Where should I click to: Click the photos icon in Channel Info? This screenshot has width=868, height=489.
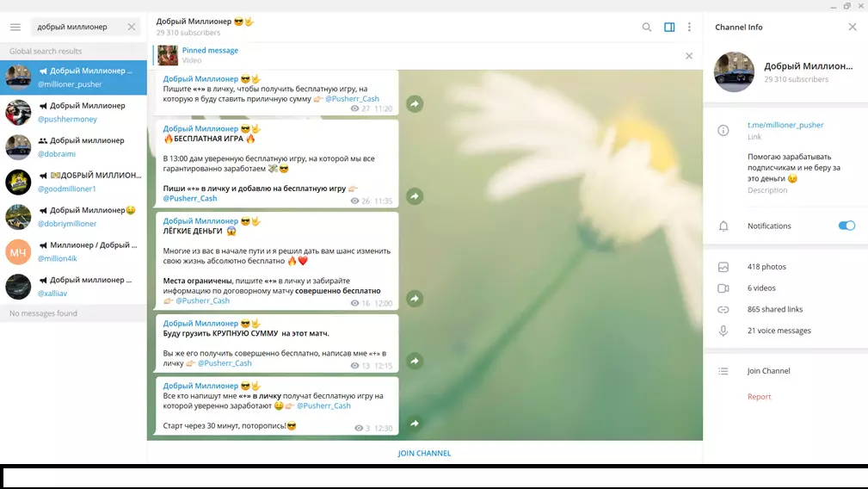[723, 267]
